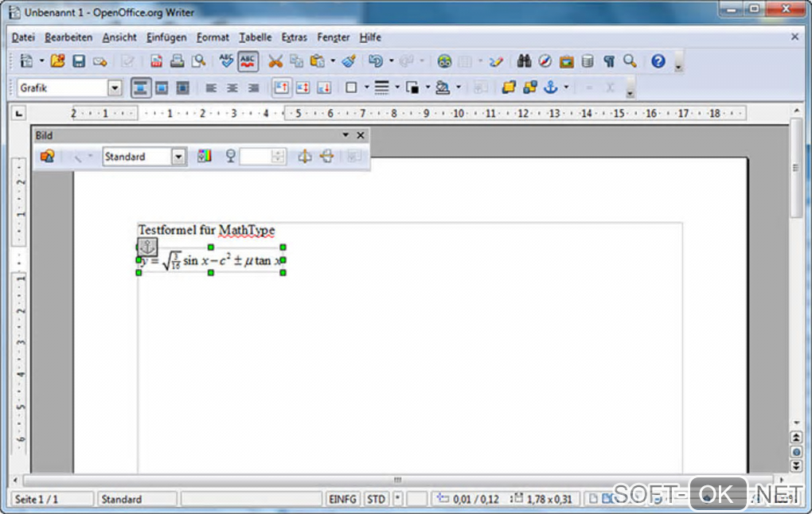Send the frame to back icon
This screenshot has width=812, height=514.
529,88
